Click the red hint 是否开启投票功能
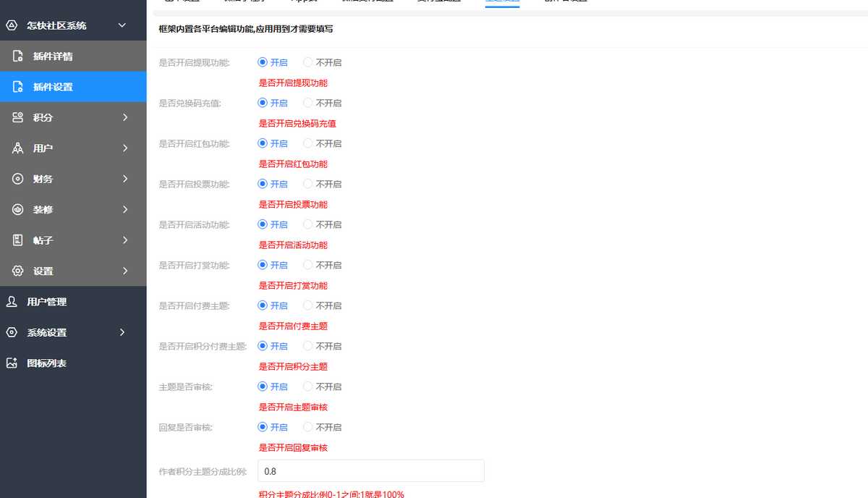The image size is (868, 498). (293, 204)
